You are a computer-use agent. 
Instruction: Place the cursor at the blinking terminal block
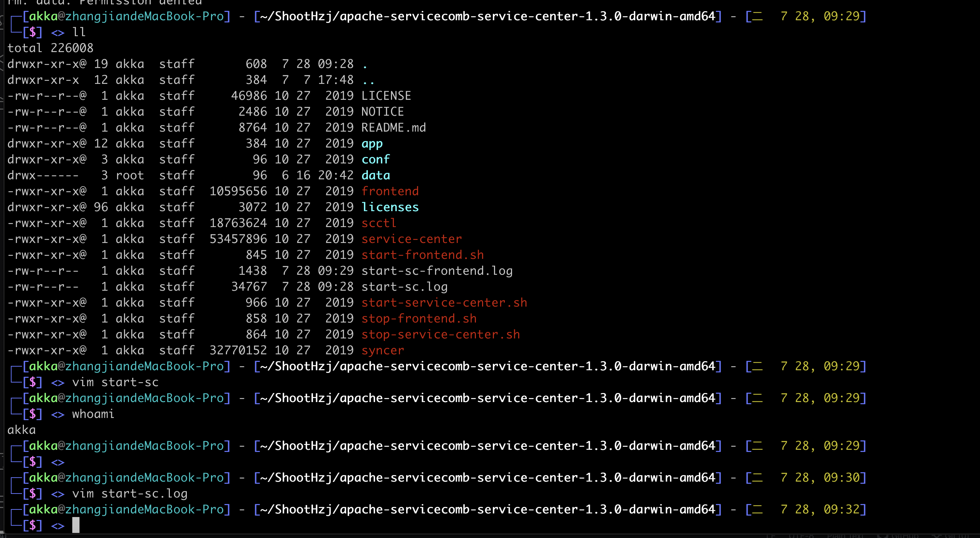(76, 526)
